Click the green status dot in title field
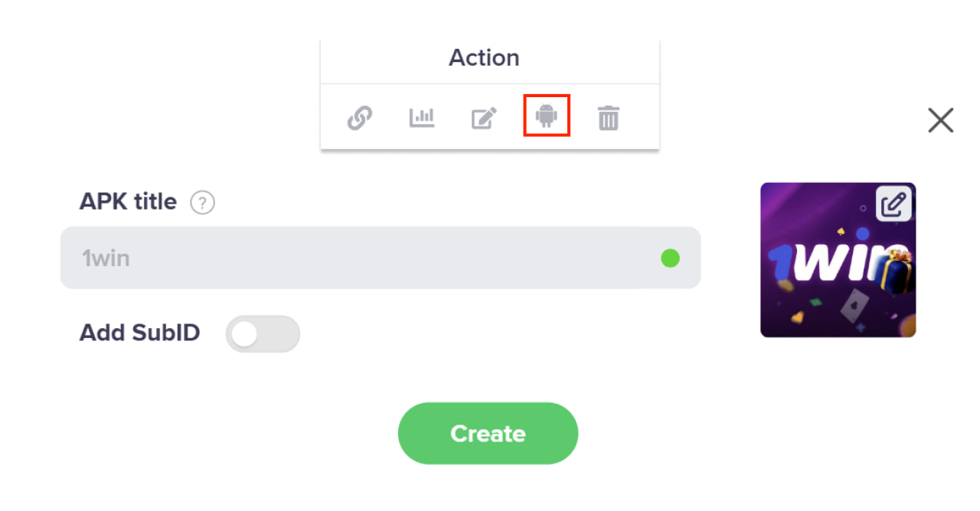 point(670,259)
